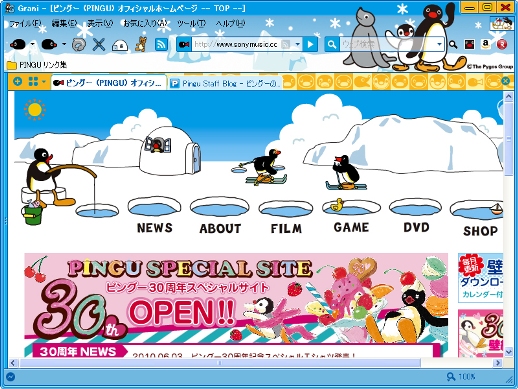The width and height of the screenshot is (518, 389).
Task: Click the blue Go arrow beside address bar
Action: pyautogui.click(x=310, y=44)
